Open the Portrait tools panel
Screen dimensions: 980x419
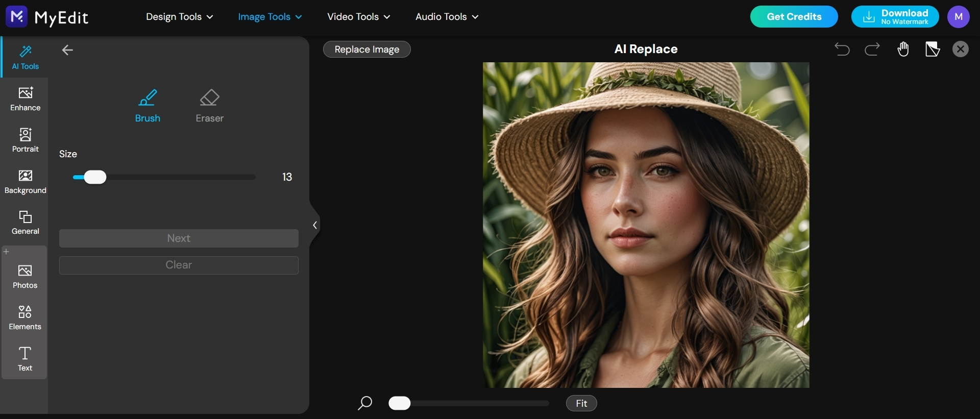[x=25, y=140]
